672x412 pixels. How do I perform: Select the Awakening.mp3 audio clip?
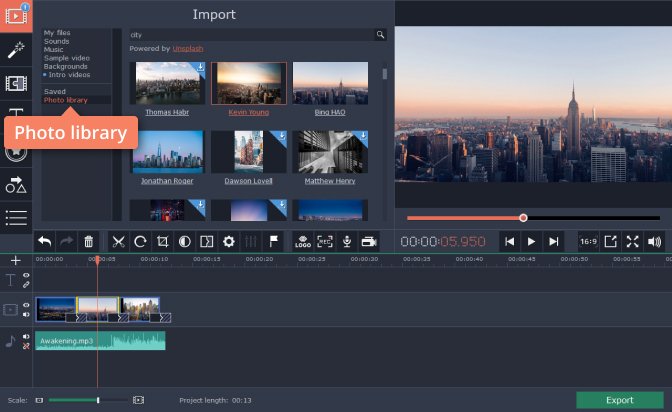click(100, 341)
